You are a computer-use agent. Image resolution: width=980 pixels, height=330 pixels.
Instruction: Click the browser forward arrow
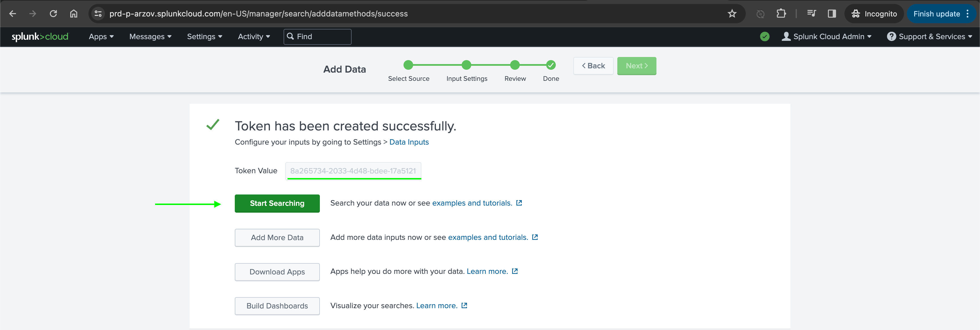click(33, 14)
